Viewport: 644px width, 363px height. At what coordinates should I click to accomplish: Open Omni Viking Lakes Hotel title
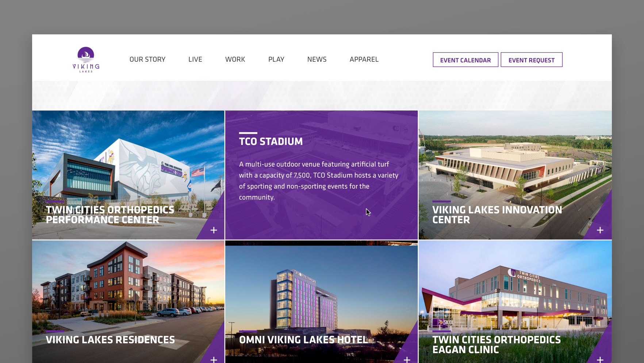(x=303, y=340)
